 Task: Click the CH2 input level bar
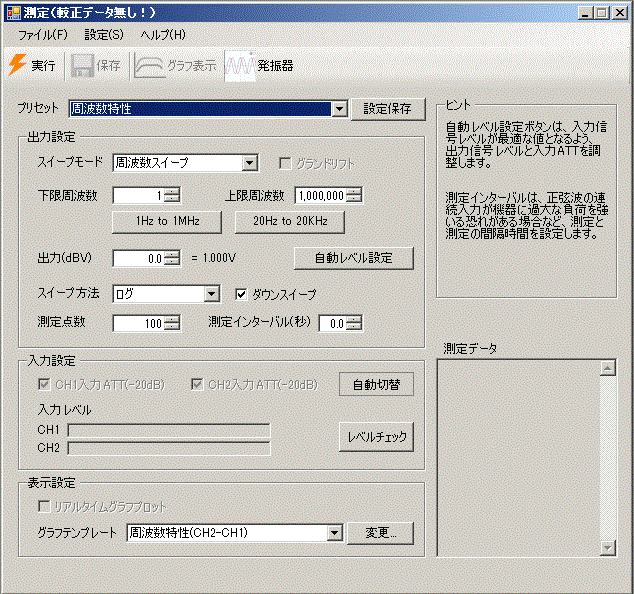[169, 448]
